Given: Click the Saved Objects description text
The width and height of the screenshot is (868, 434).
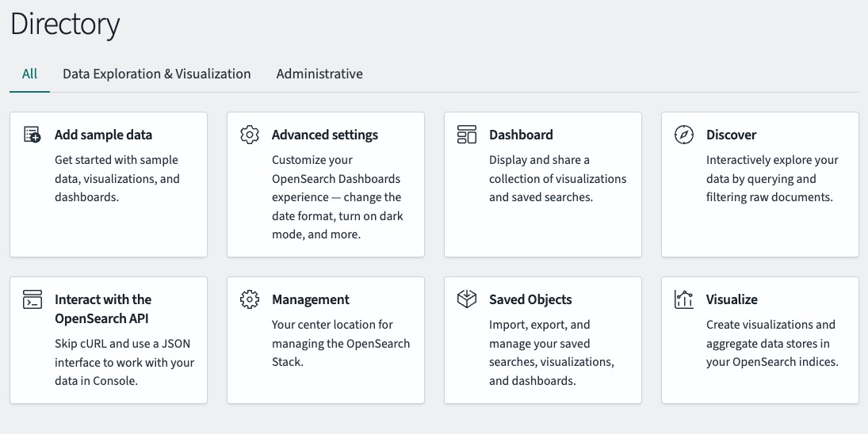Looking at the screenshot, I should pyautogui.click(x=551, y=352).
